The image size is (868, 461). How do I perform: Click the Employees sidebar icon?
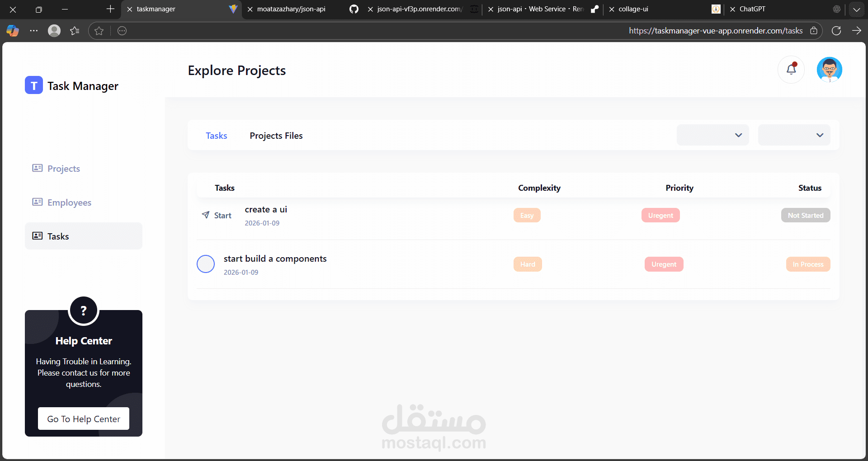(37, 202)
